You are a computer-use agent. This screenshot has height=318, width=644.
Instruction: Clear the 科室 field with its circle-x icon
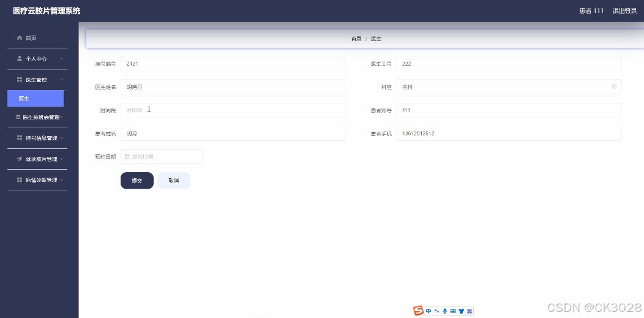point(615,86)
